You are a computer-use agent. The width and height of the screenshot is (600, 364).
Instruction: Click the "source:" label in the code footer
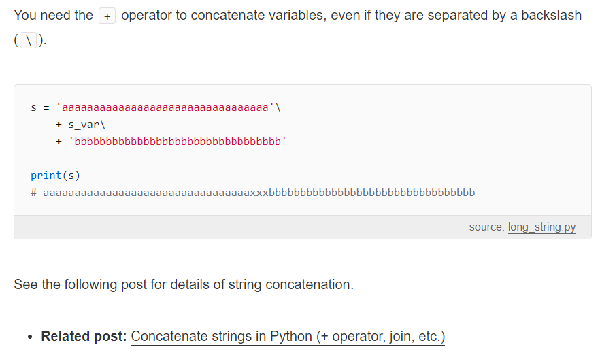(x=487, y=227)
